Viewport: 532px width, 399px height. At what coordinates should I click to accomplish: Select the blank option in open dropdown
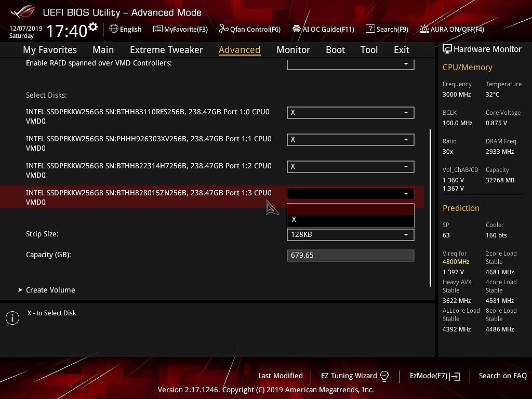pos(350,209)
